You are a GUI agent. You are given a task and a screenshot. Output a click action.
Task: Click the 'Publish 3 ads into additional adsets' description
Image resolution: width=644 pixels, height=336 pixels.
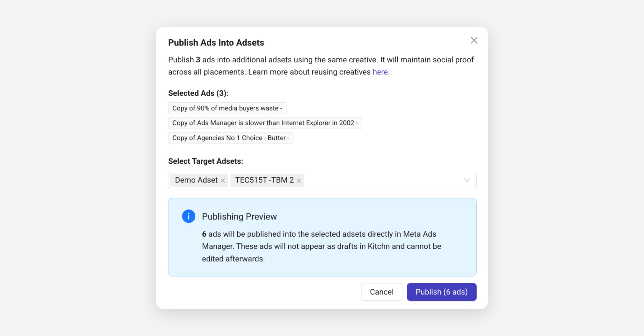pyautogui.click(x=321, y=66)
